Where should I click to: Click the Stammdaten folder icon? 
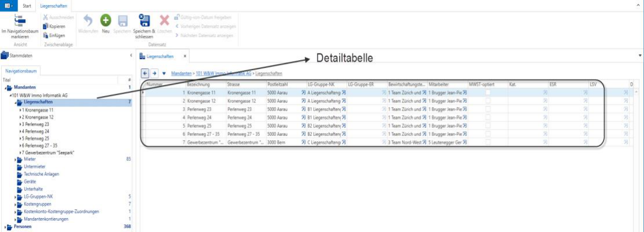5,55
